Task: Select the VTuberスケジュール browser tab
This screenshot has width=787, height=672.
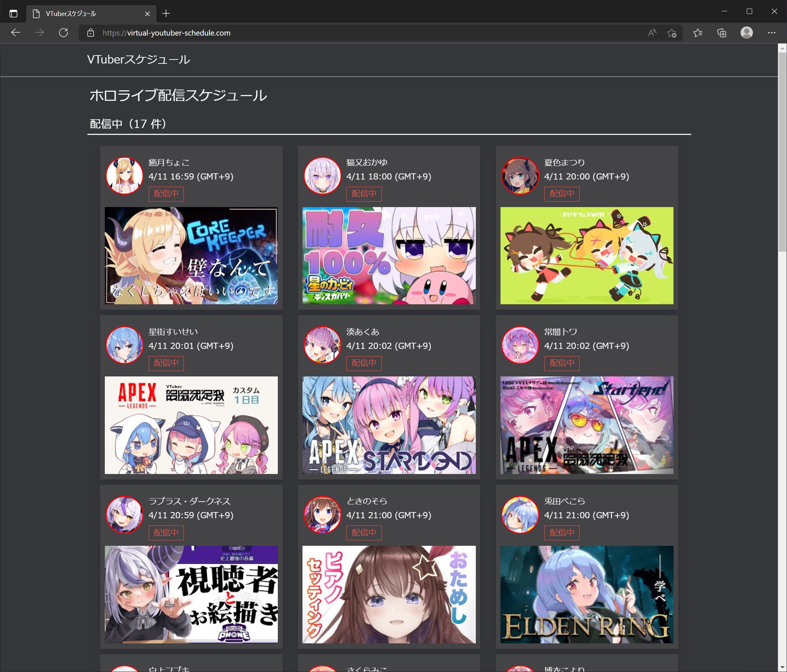Action: (83, 14)
